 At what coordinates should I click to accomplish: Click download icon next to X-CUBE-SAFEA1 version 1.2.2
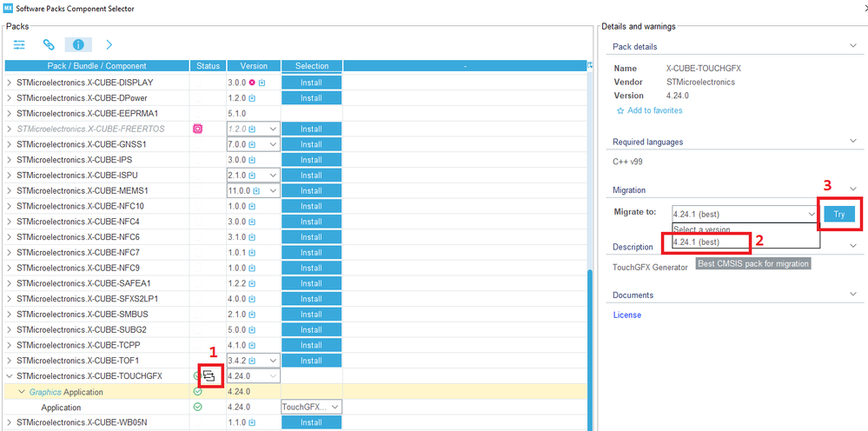tap(252, 283)
